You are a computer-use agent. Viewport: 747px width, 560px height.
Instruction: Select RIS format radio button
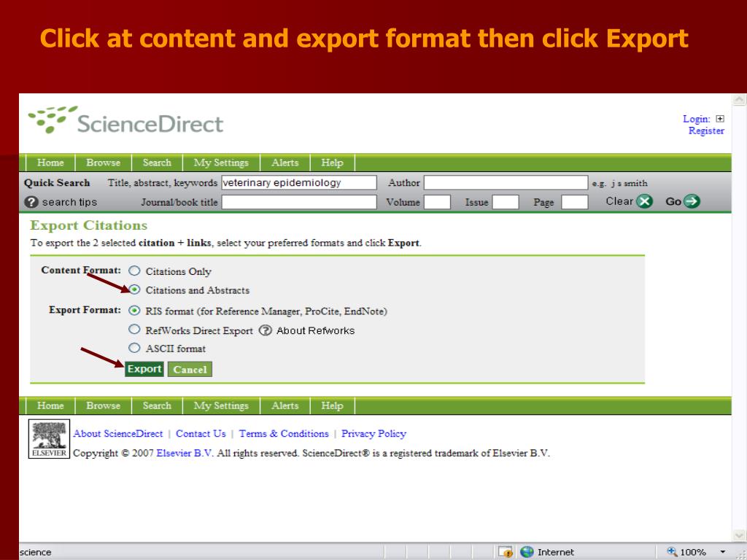tap(135, 311)
